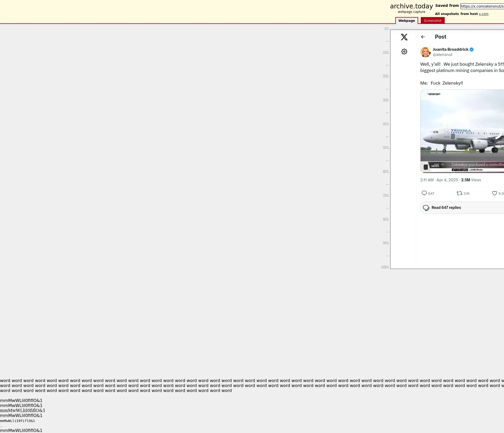The image size is (504, 433).
Task: Click the heart like icon
Action: coord(494,193)
